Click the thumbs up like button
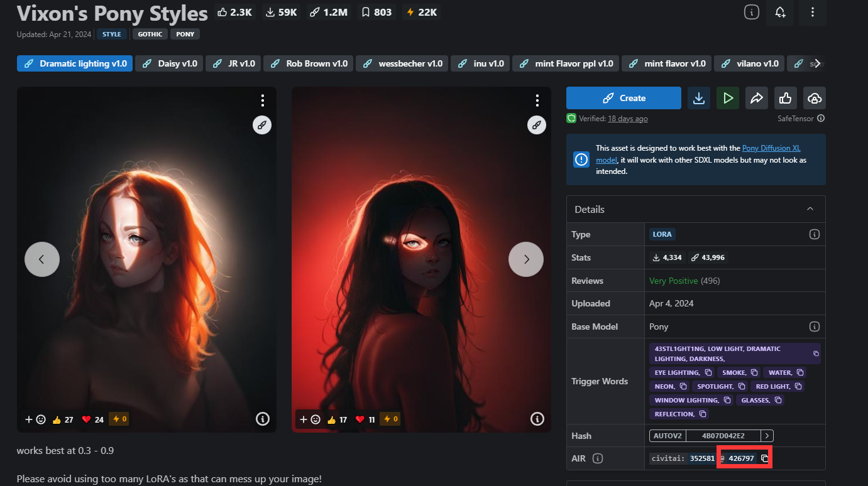The width and height of the screenshot is (868, 486). coord(785,98)
